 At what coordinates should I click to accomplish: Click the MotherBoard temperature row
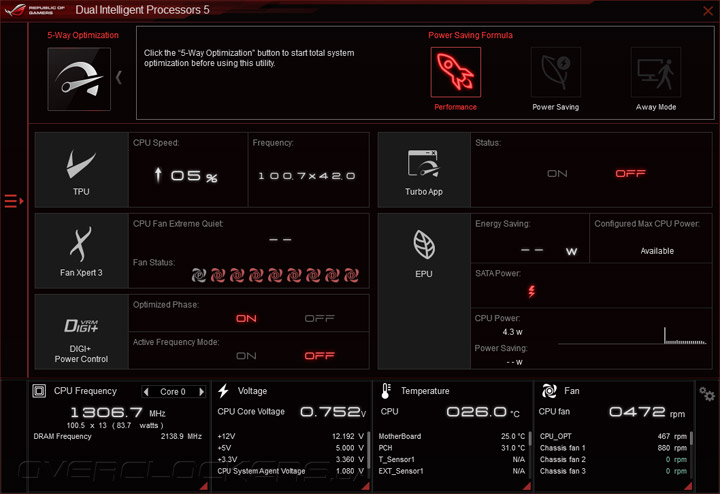tap(451, 436)
